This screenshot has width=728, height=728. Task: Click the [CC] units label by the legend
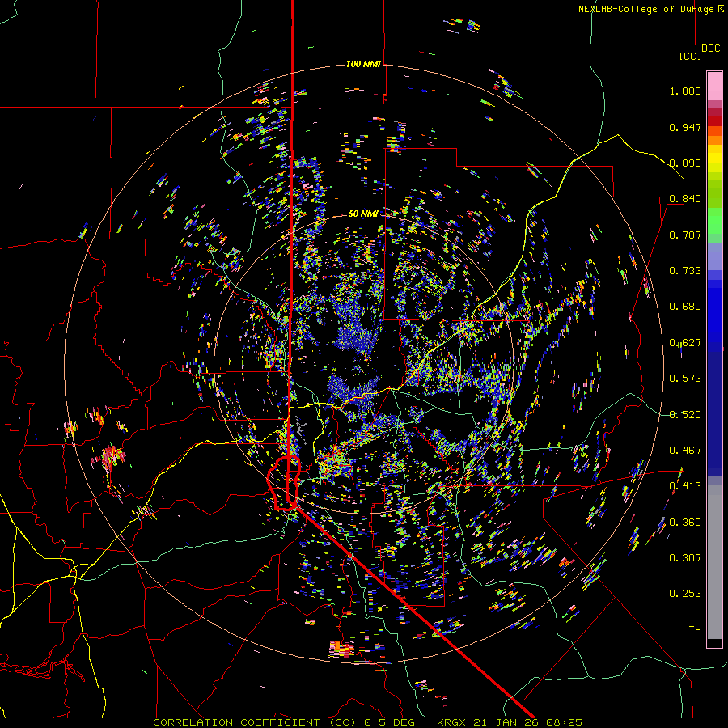point(690,56)
